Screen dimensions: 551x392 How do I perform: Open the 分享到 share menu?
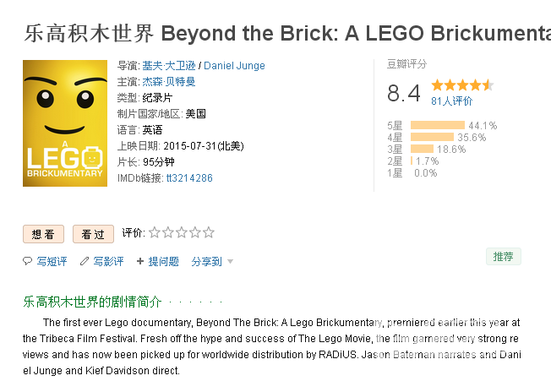[x=206, y=261]
